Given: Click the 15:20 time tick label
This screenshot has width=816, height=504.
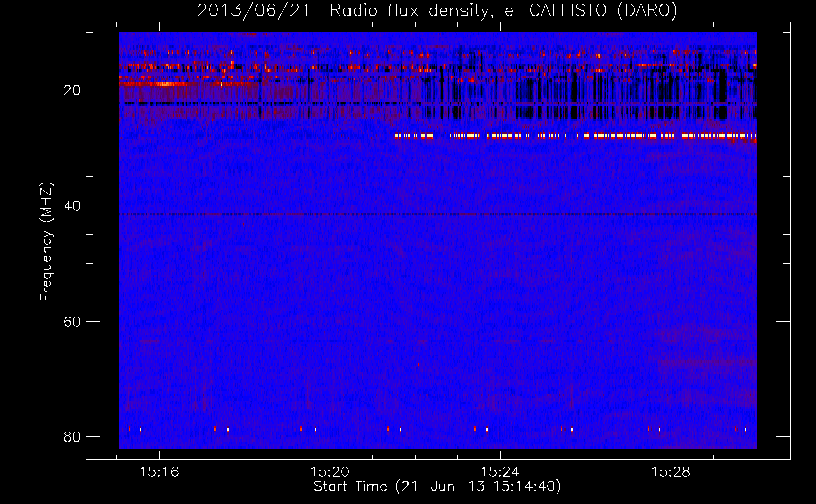Looking at the screenshot, I should point(330,472).
